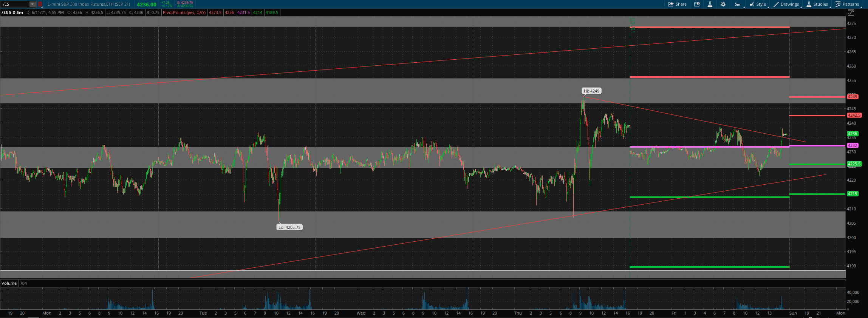This screenshot has height=318, width=868.
Task: Click the red linked-window number 1 indicator
Action: tap(40, 4)
